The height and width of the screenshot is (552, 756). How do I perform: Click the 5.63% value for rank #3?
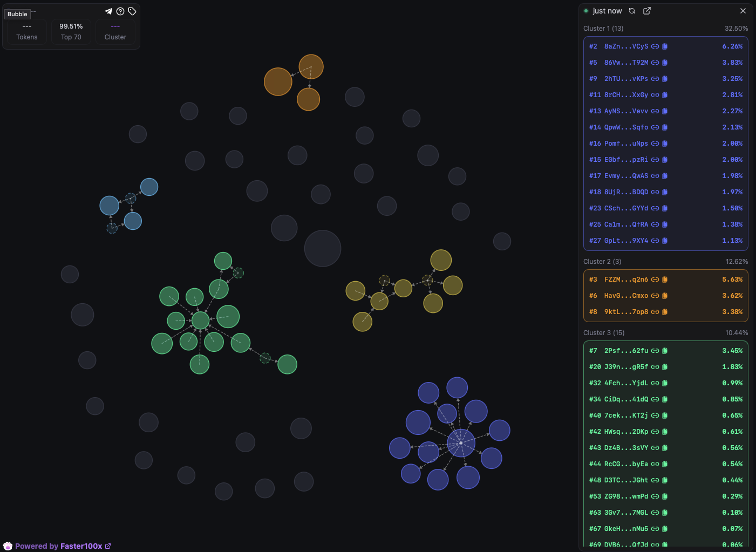pyautogui.click(x=733, y=280)
